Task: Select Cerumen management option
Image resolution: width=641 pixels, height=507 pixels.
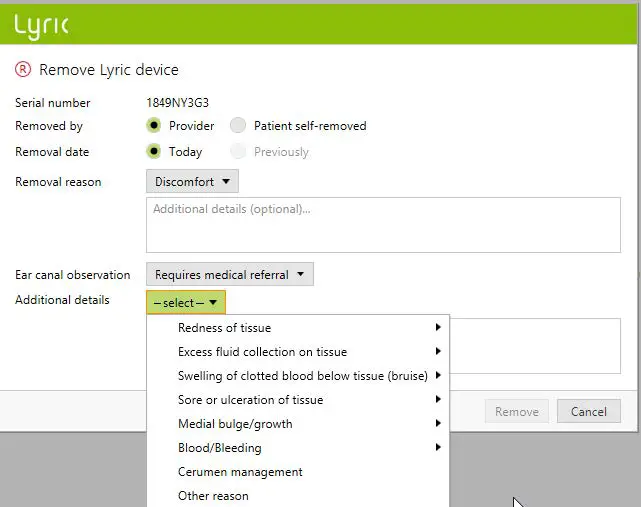Action: coord(298,472)
